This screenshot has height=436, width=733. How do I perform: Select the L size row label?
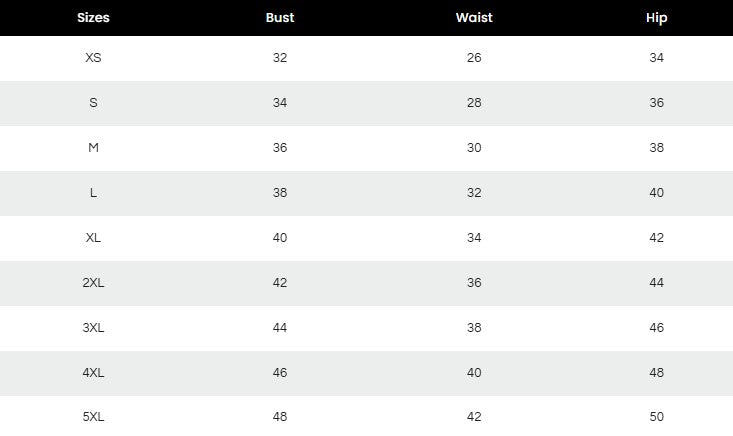click(93, 193)
